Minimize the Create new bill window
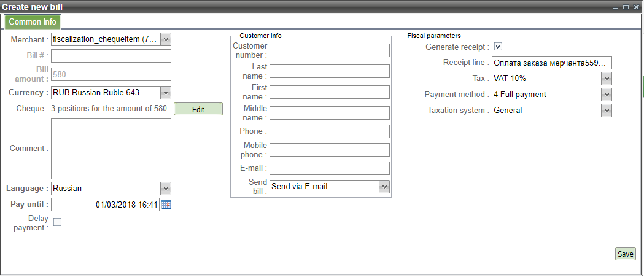 click(616, 7)
